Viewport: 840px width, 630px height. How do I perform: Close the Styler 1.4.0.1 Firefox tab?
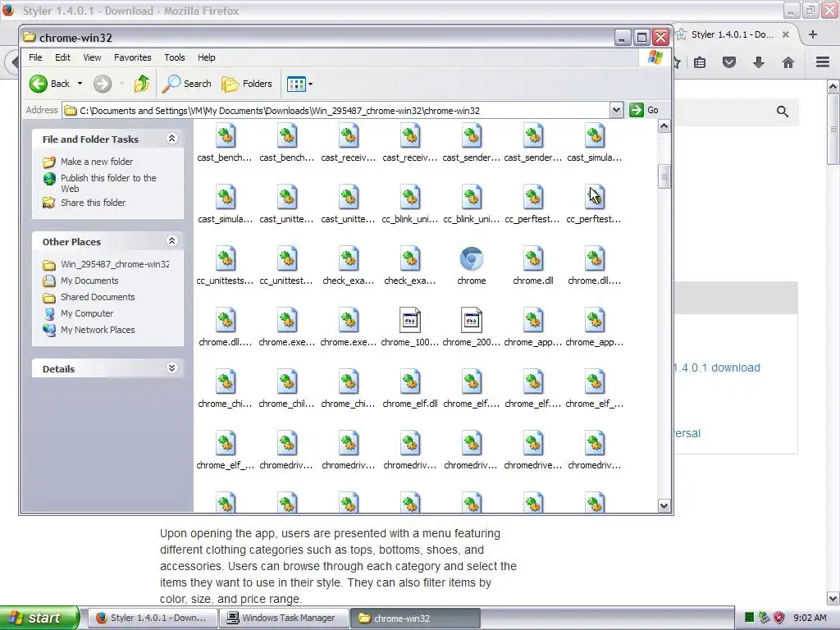pos(785,34)
